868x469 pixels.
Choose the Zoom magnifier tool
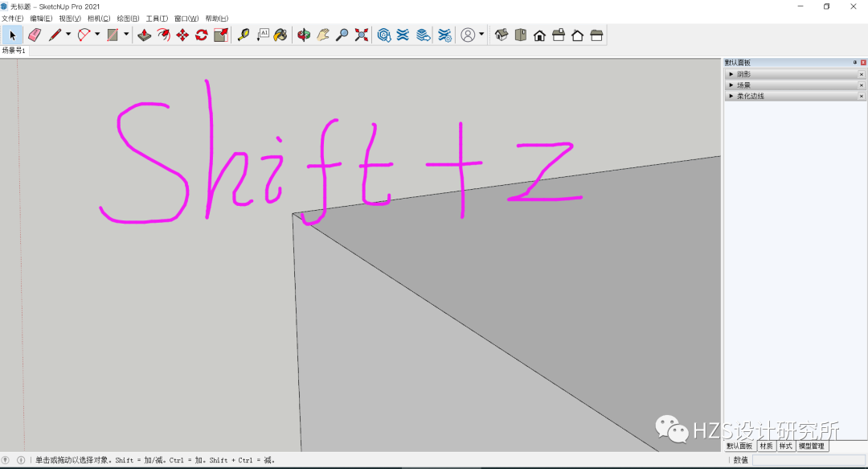click(342, 35)
